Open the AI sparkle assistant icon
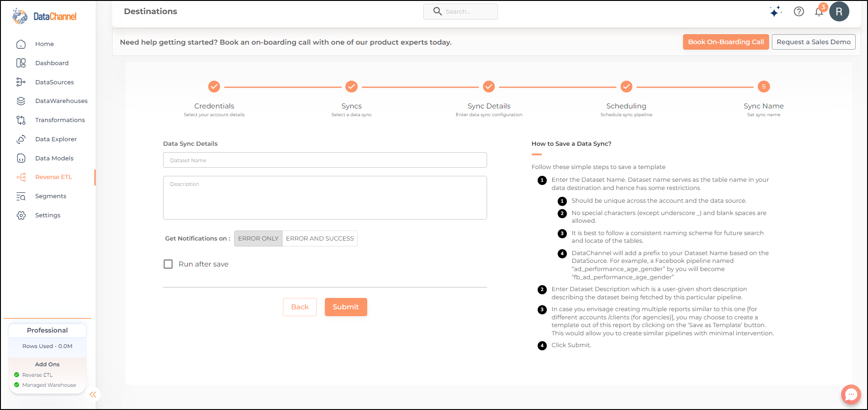The width and height of the screenshot is (868, 410). (x=776, y=12)
